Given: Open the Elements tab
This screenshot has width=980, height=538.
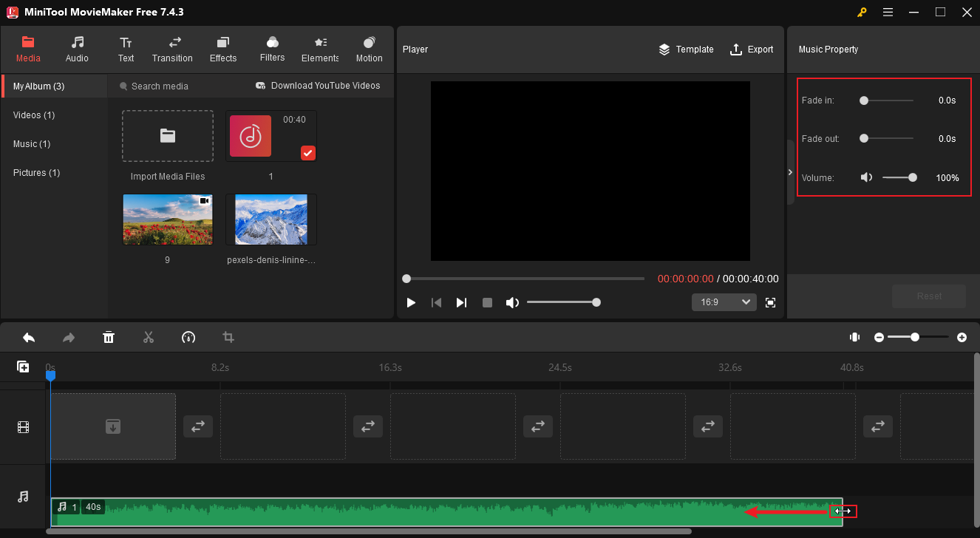Looking at the screenshot, I should coord(320,50).
